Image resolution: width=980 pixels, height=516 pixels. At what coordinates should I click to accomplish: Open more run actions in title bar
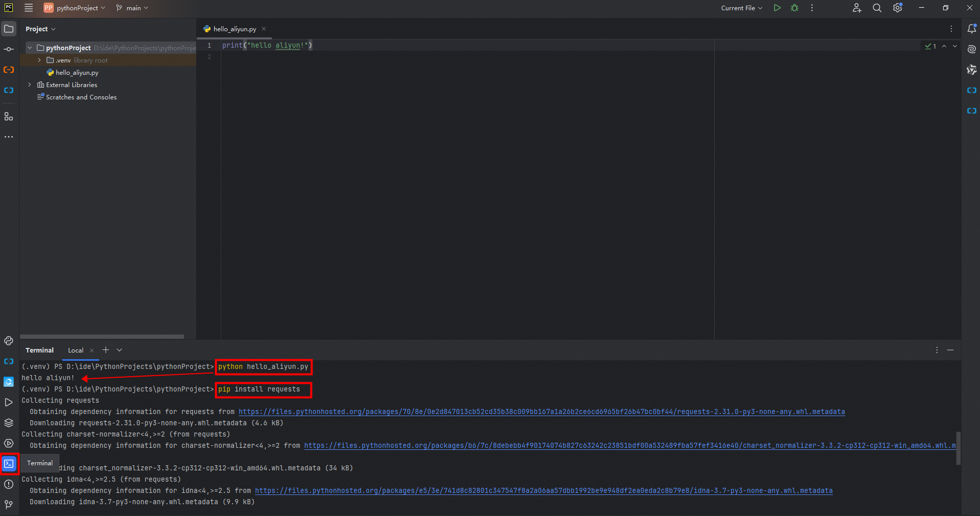(812, 8)
